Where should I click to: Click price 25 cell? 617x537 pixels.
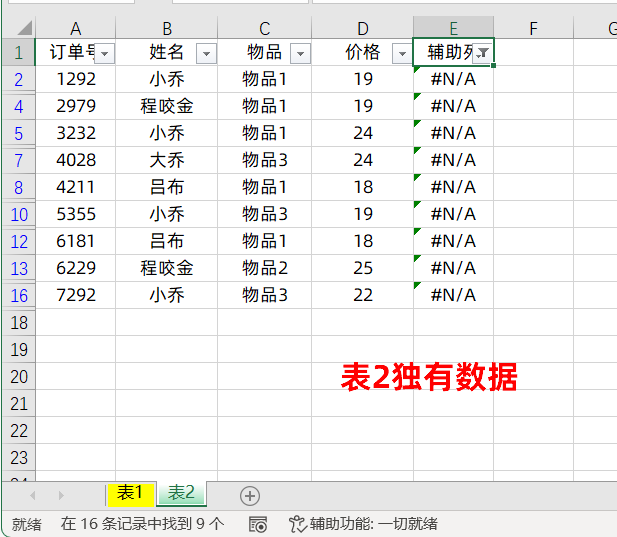click(x=362, y=268)
